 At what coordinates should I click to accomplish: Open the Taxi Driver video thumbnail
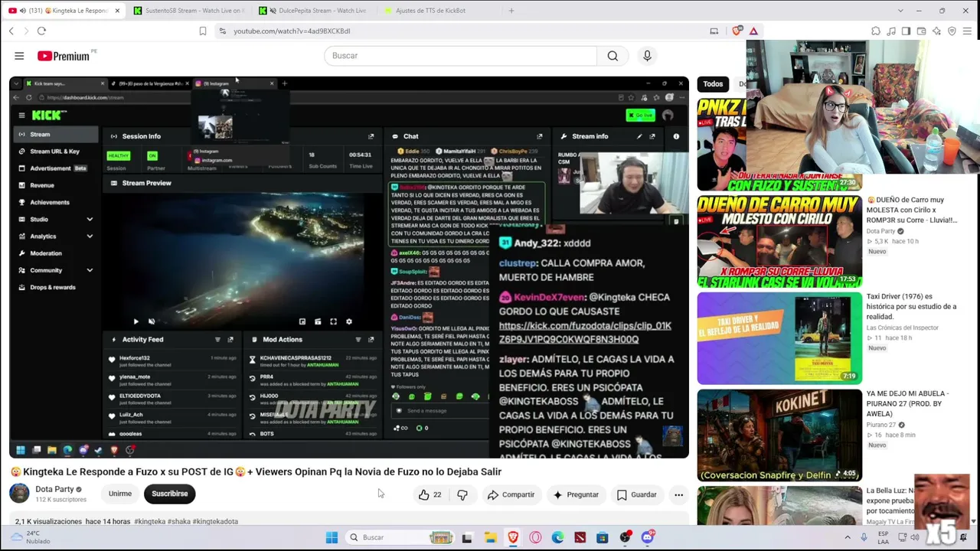point(779,338)
